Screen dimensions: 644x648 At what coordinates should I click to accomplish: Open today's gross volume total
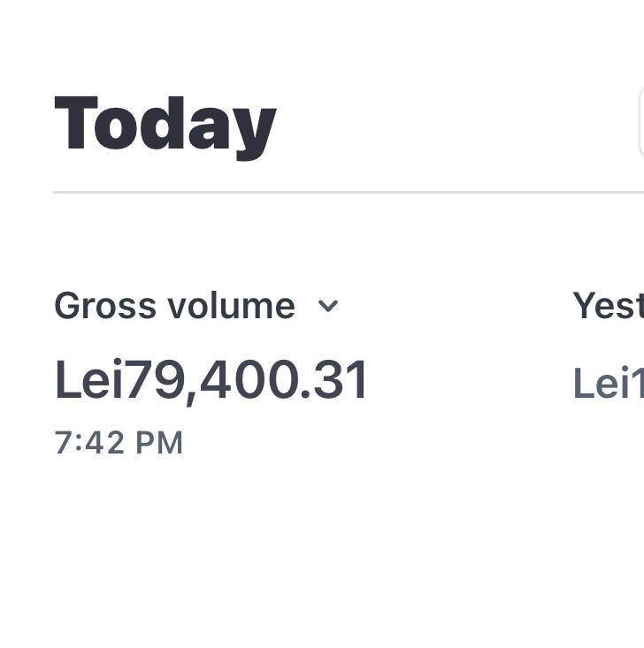211,380
